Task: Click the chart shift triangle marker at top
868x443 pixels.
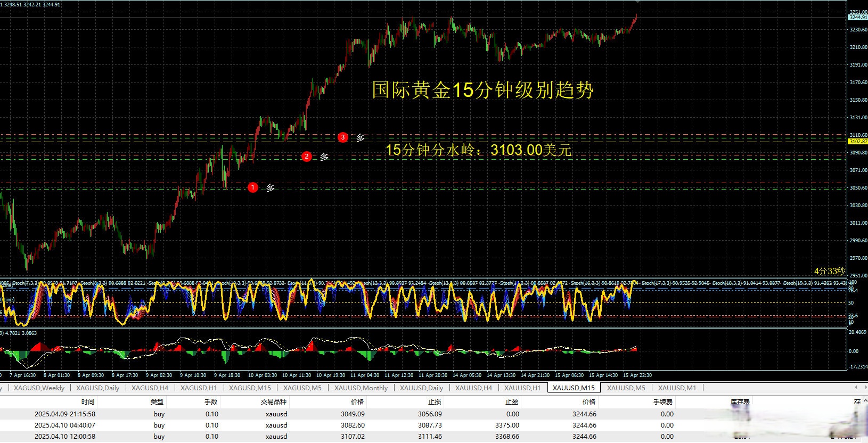Action: pyautogui.click(x=637, y=3)
